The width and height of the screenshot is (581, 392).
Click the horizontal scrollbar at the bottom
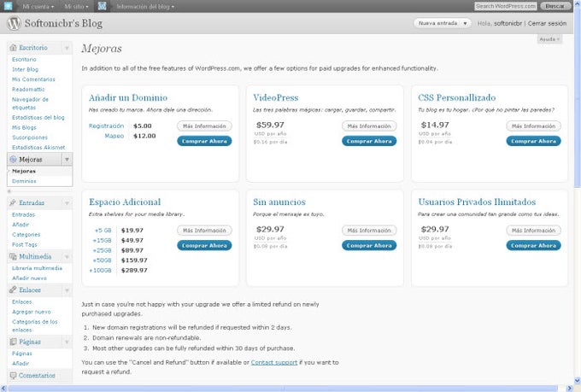[x=283, y=389]
